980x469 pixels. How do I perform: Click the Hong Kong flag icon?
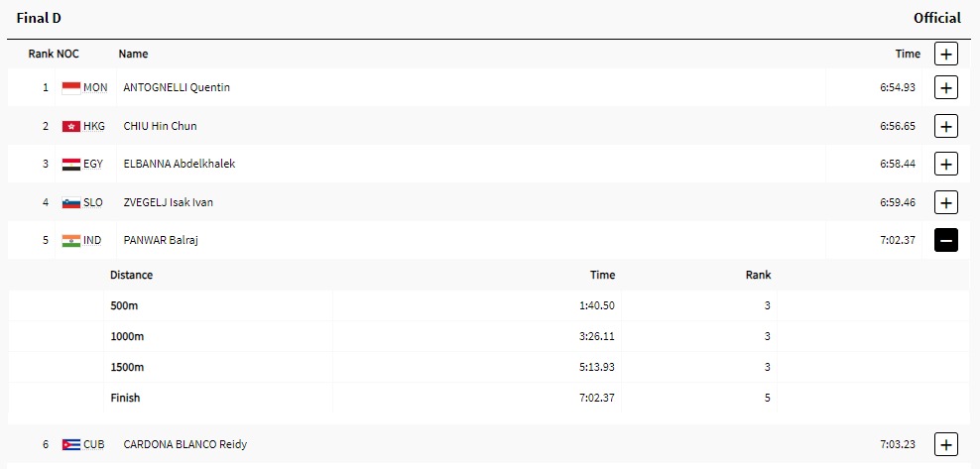point(71,126)
